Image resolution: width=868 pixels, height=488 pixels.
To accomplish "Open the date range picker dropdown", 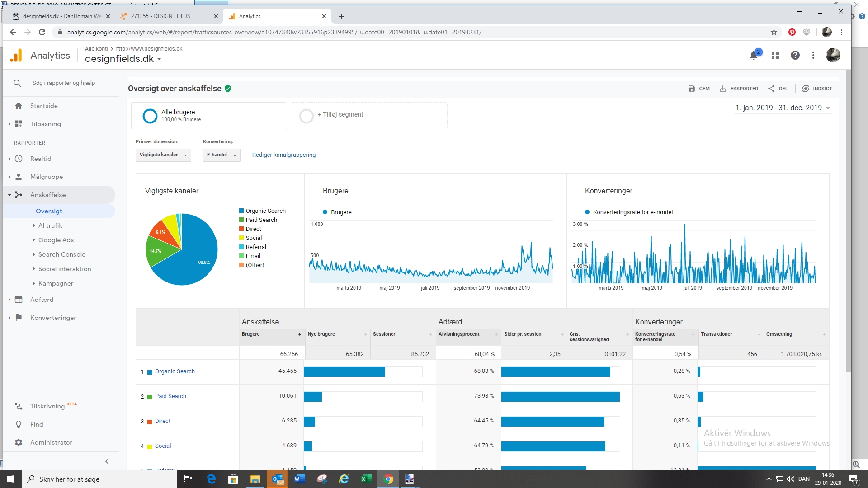I will point(783,108).
